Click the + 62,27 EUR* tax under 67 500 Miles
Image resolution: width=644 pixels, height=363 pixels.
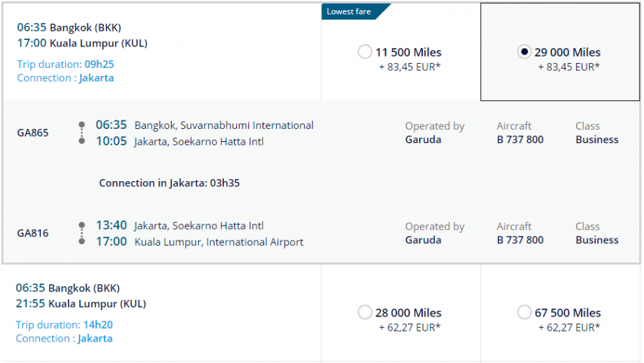(x=569, y=327)
